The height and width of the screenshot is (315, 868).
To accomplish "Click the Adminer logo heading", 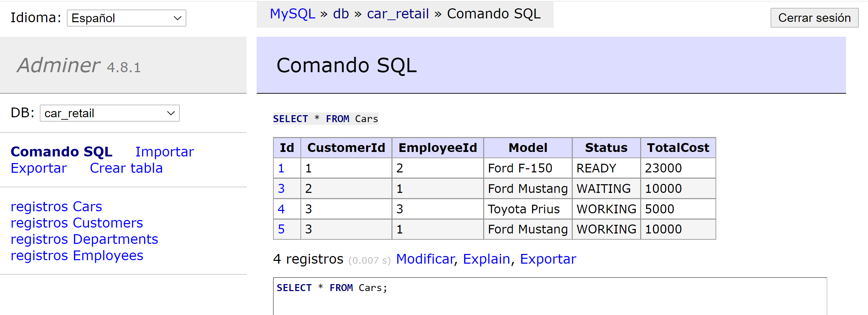I will (x=59, y=65).
